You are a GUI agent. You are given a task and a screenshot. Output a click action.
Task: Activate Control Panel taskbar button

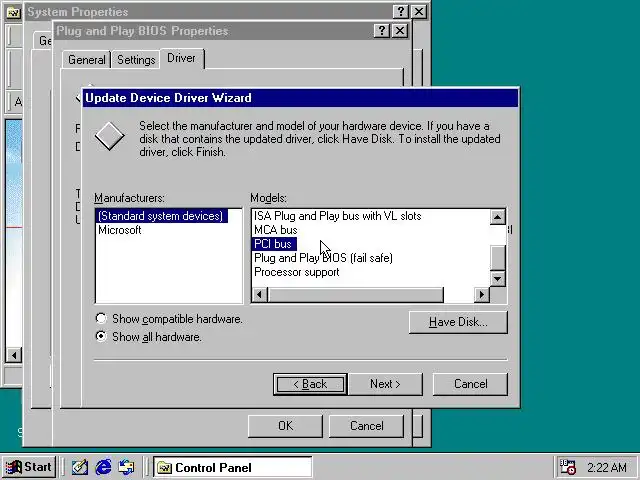pyautogui.click(x=232, y=467)
